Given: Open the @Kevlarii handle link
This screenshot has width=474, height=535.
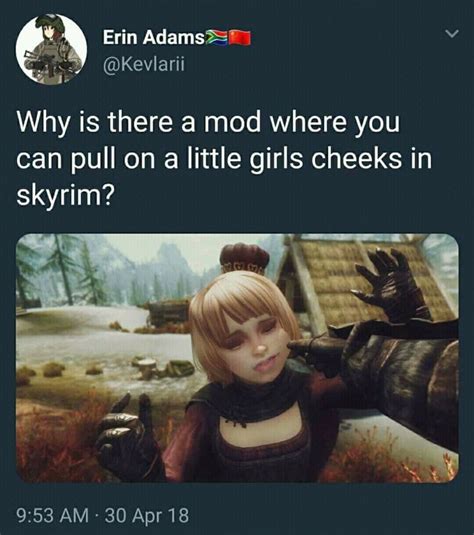Looking at the screenshot, I should click(x=144, y=63).
